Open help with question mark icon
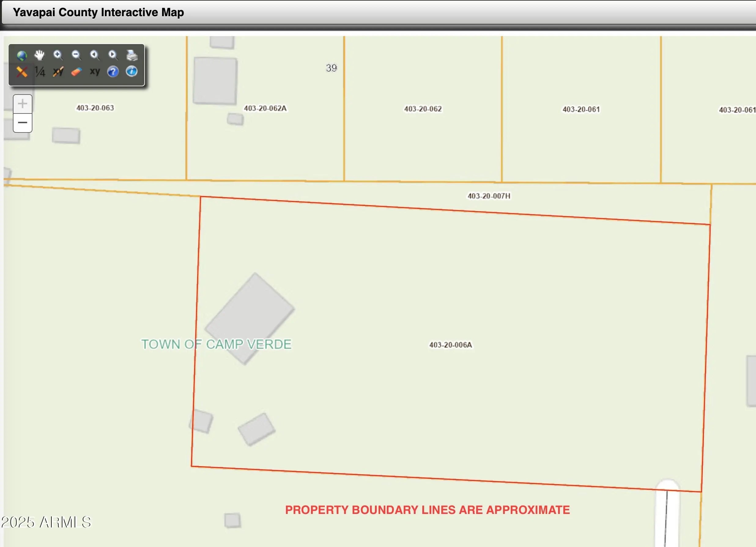This screenshot has width=756, height=547. (x=113, y=72)
